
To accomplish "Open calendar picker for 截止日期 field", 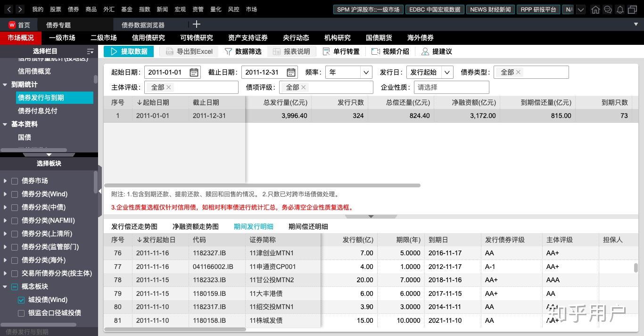I will pyautogui.click(x=290, y=72).
